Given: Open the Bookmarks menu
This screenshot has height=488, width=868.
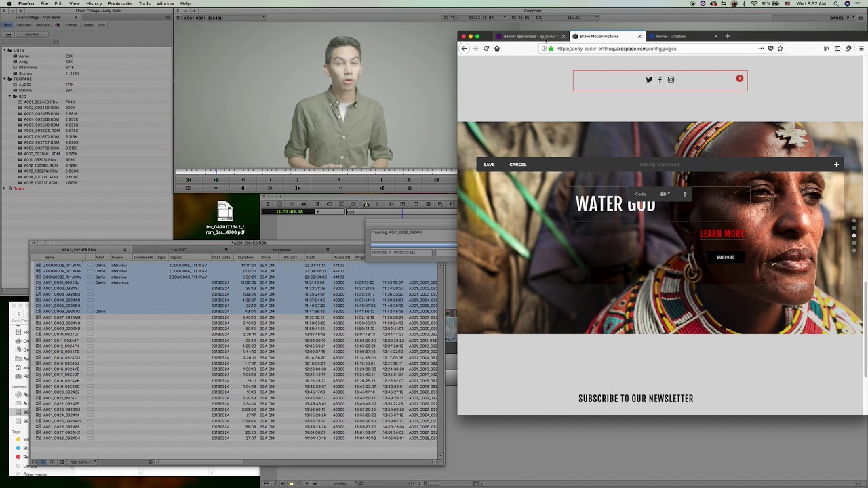Looking at the screenshot, I should (x=120, y=3).
